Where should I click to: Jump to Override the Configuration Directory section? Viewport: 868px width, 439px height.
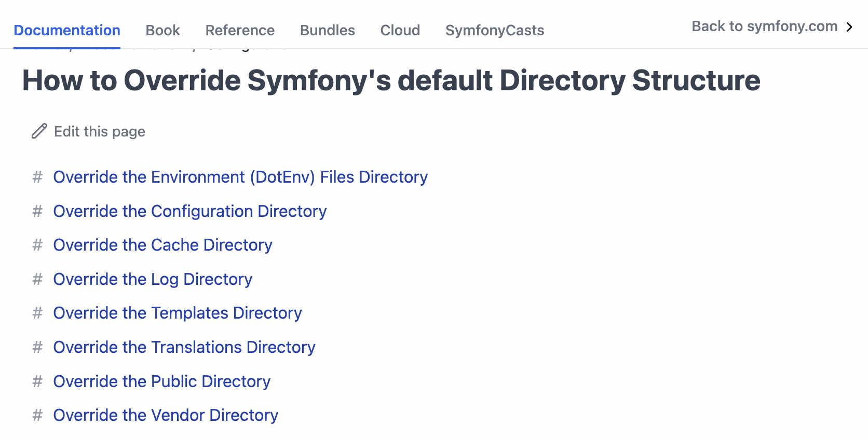[190, 211]
